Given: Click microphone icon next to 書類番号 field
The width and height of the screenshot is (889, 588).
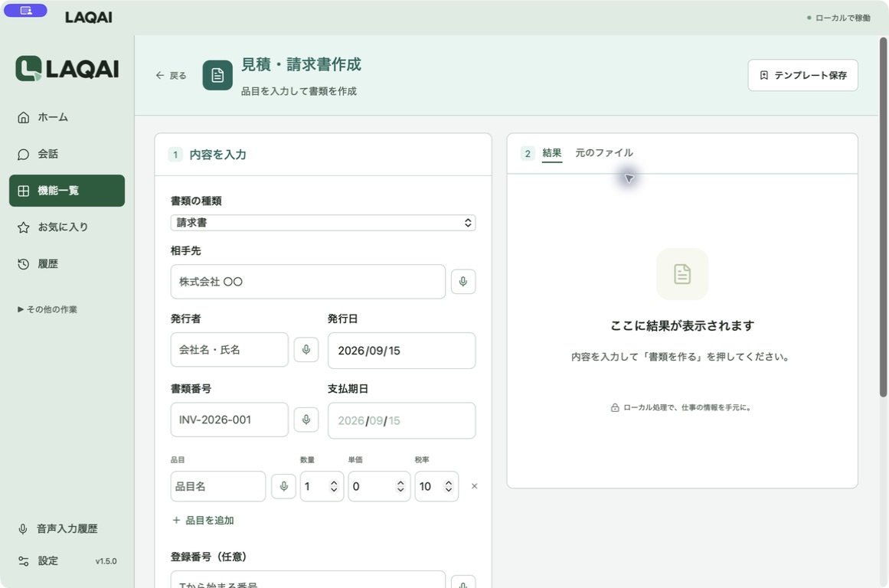Looking at the screenshot, I should [x=306, y=420].
